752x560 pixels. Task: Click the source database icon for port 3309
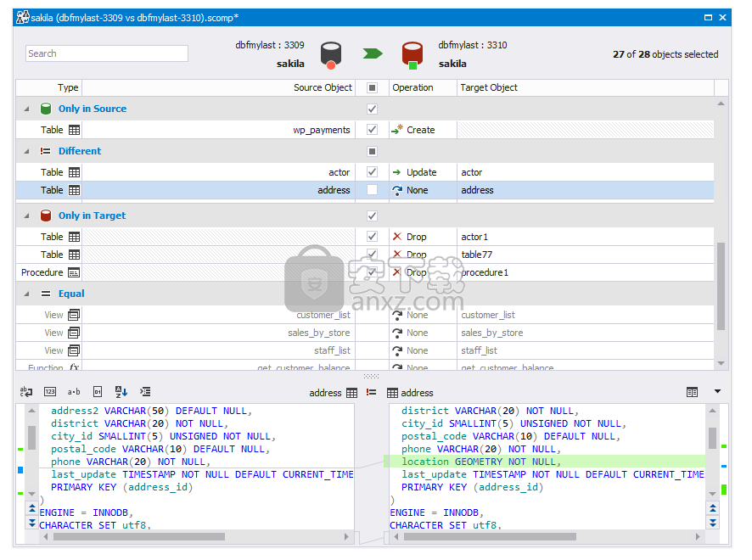click(x=331, y=54)
